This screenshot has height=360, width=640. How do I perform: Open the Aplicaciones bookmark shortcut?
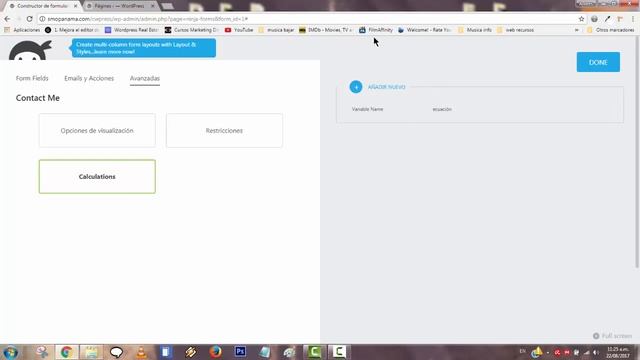[x=22, y=30]
